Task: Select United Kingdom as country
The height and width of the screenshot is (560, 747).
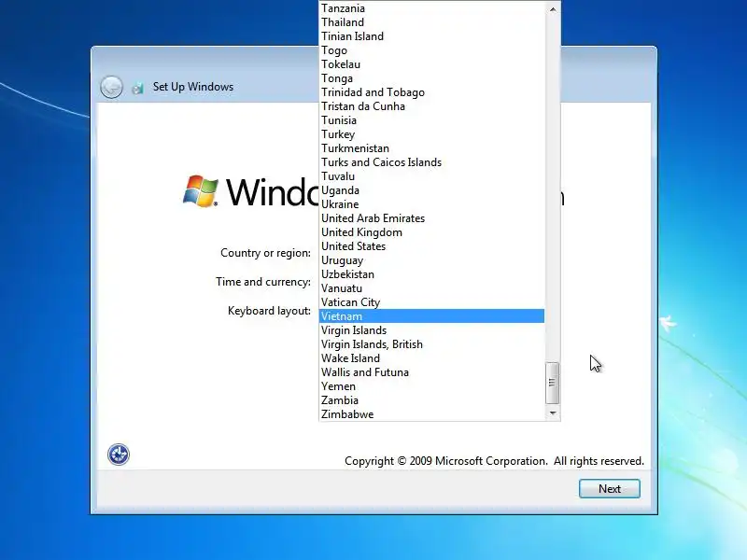Action: point(431,232)
